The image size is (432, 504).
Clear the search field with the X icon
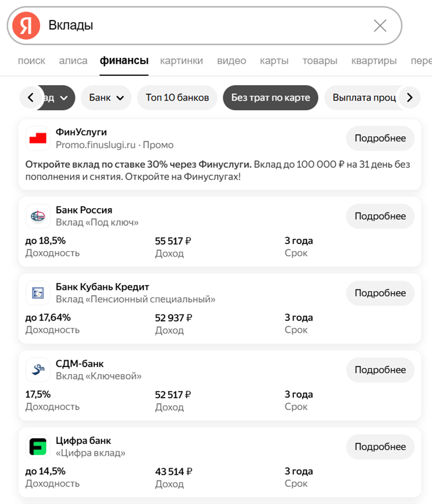[x=380, y=26]
